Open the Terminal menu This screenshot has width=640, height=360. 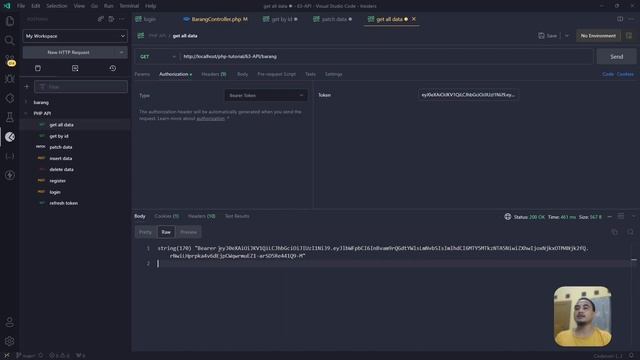[129, 6]
